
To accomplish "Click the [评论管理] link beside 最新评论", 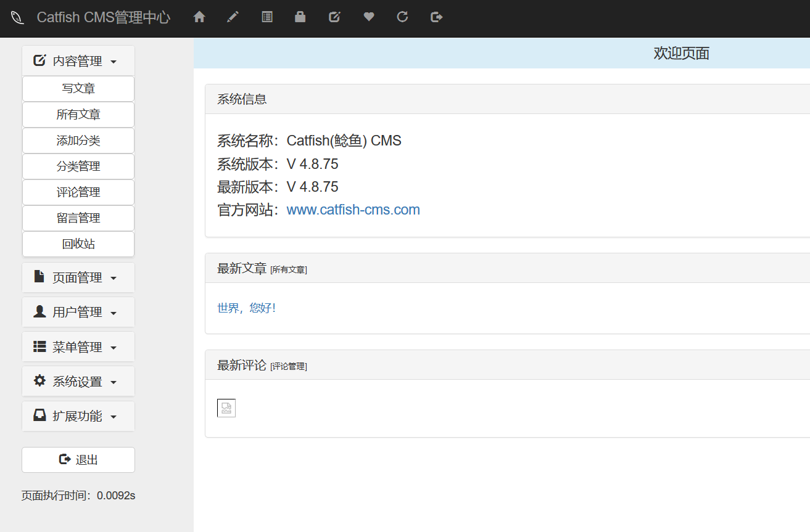I will click(x=289, y=366).
